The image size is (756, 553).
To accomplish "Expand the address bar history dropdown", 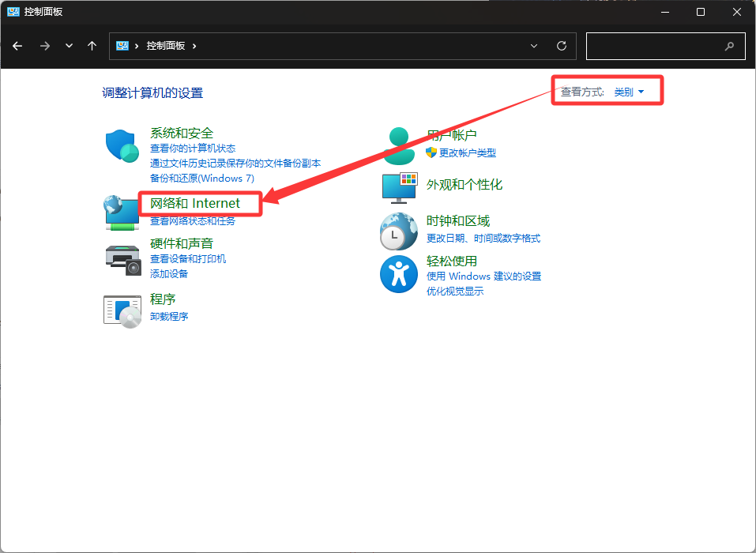I will [534, 46].
